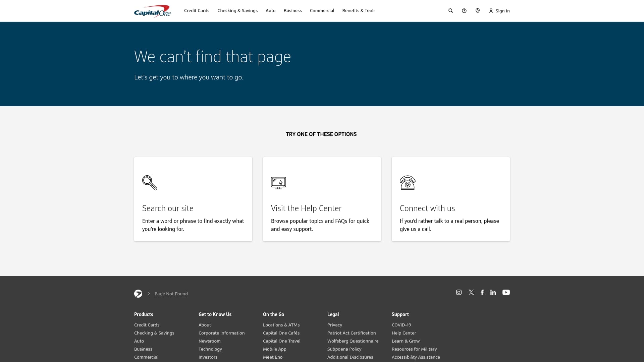The width and height of the screenshot is (644, 362).
Task: Click the Sign In link
Action: click(502, 11)
